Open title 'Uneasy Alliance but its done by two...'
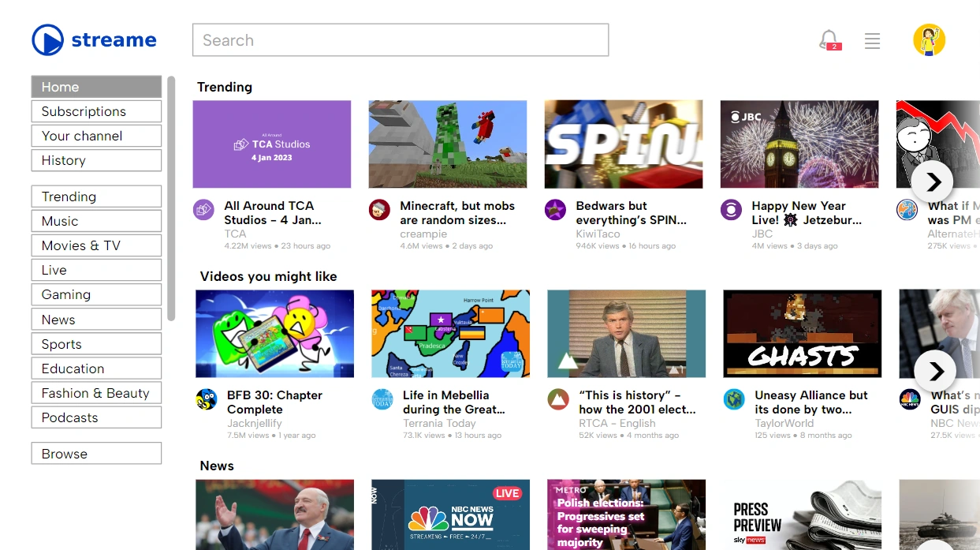 [x=811, y=402]
